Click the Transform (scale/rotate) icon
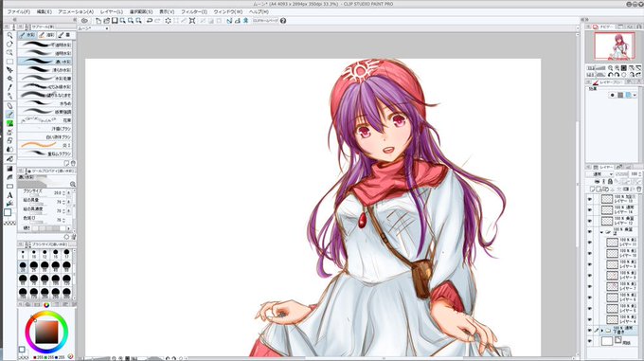Screen dimensions: 644x361 (192, 21)
